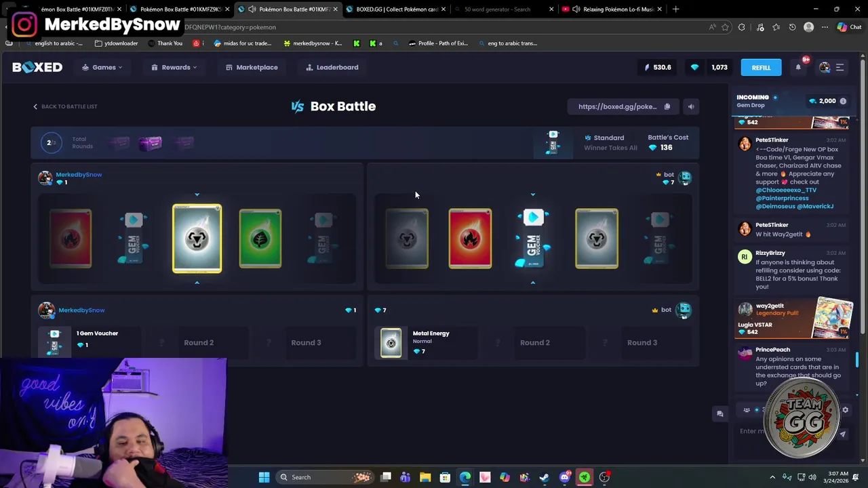Image resolution: width=868 pixels, height=488 pixels.
Task: Open the profile avatar menu
Action: 825,67
